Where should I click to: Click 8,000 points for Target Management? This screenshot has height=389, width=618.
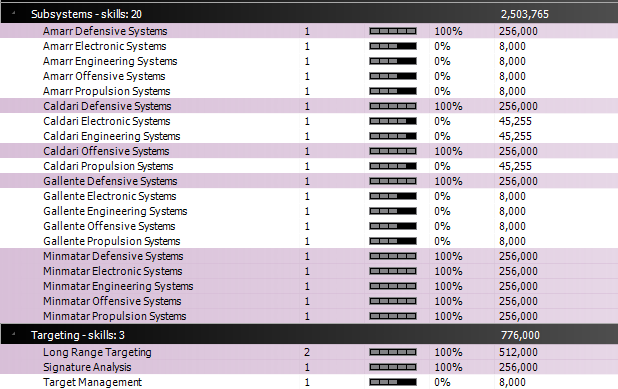pos(512,382)
